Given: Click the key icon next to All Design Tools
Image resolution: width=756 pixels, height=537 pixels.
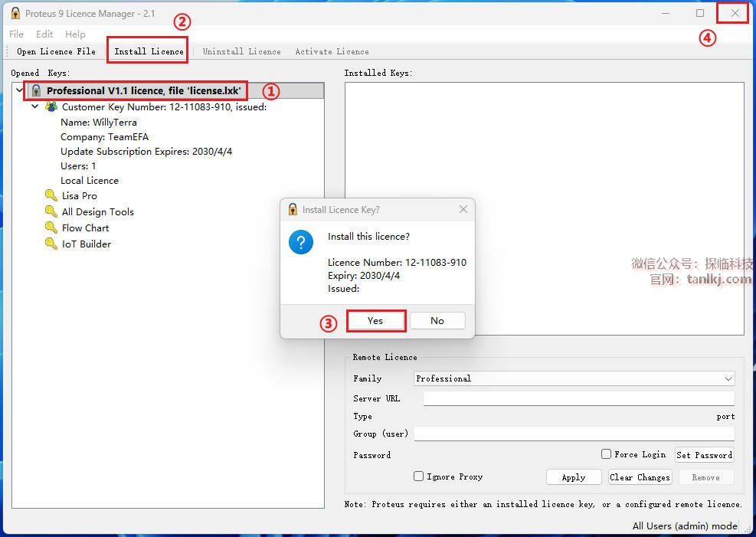Looking at the screenshot, I should 51,211.
